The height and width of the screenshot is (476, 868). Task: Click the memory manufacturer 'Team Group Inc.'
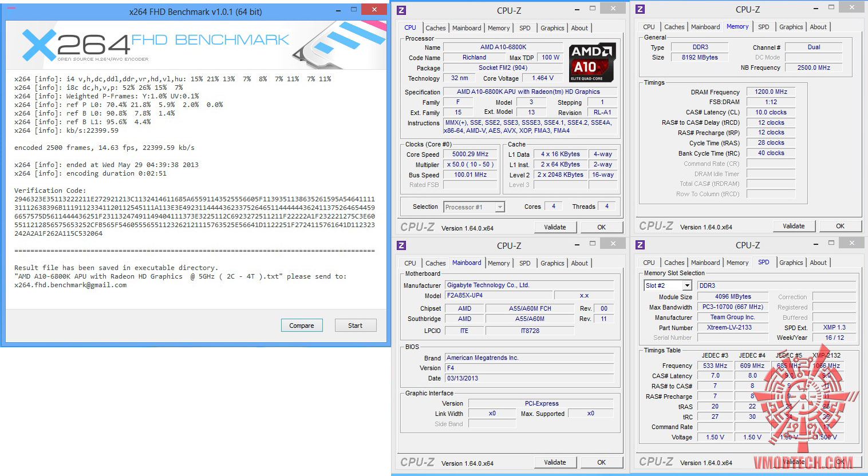[x=733, y=318]
